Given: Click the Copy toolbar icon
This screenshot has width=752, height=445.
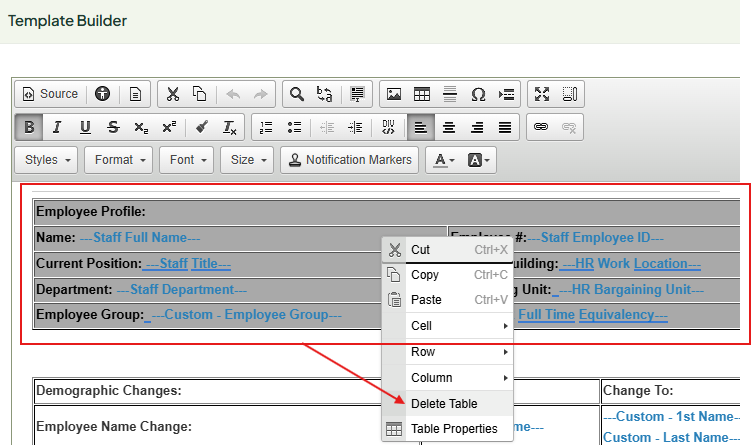Looking at the screenshot, I should tap(200, 94).
